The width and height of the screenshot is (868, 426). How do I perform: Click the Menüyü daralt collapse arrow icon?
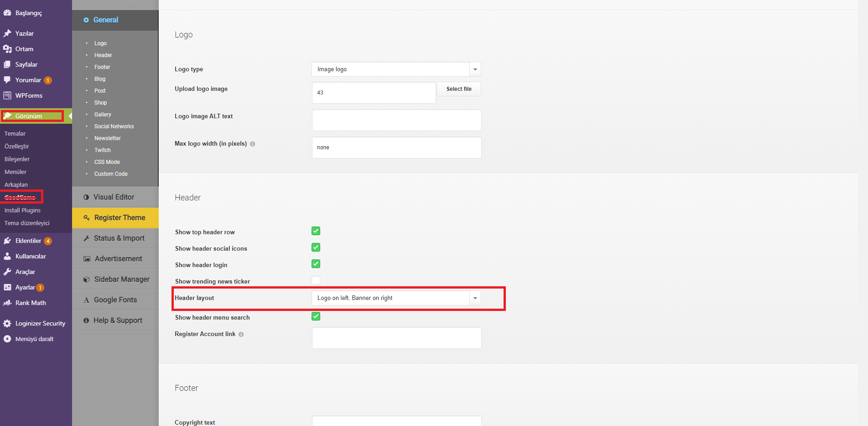7,339
